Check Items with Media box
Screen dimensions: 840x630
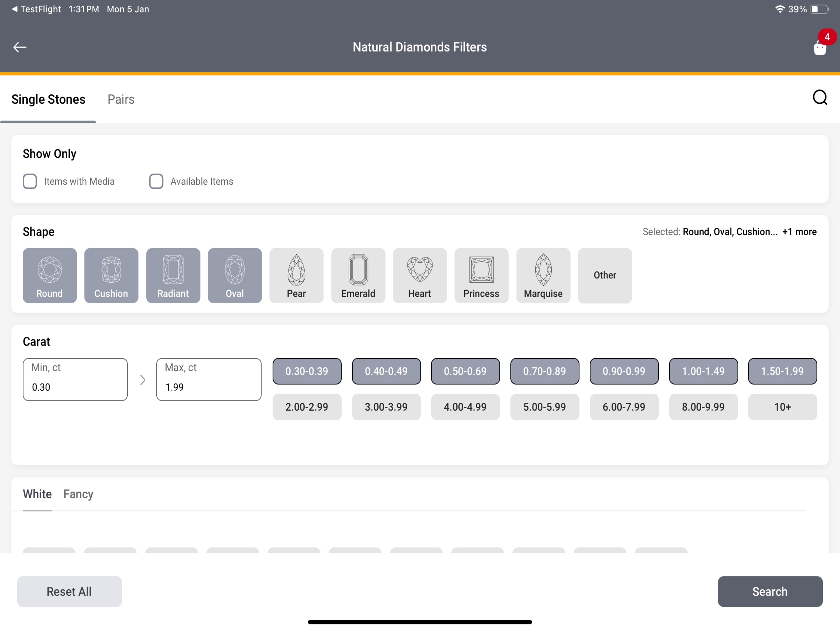click(30, 181)
